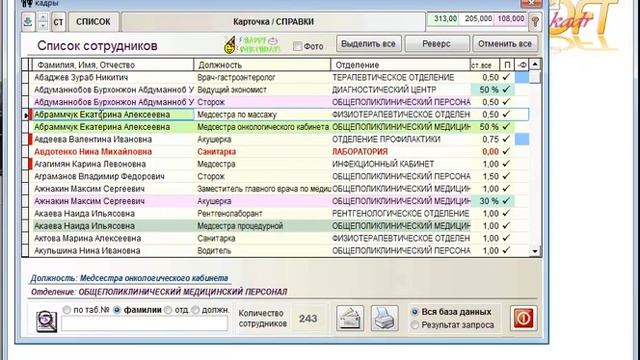Click the checkmark in Абаджев Зураб row
The height and width of the screenshot is (360, 640).
(506, 77)
